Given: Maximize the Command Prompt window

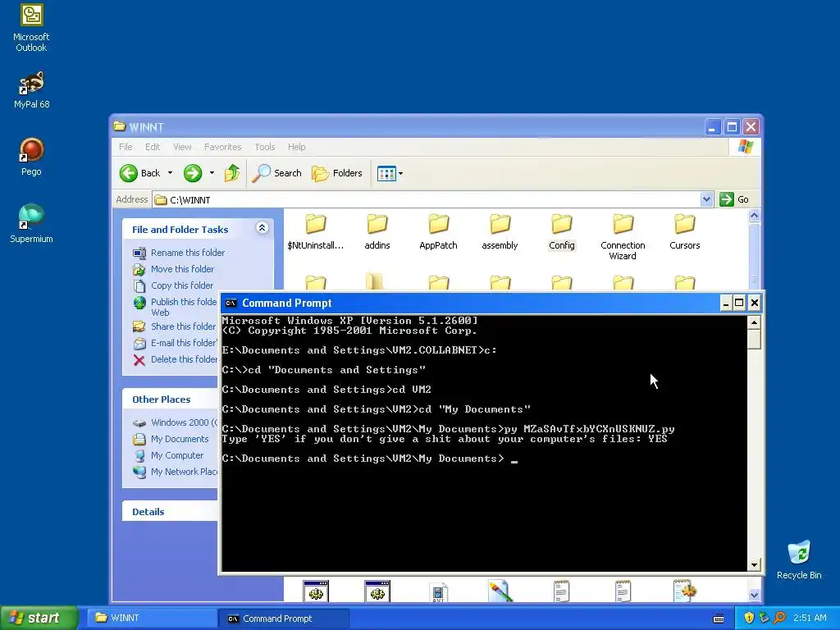Looking at the screenshot, I should pyautogui.click(x=739, y=304).
